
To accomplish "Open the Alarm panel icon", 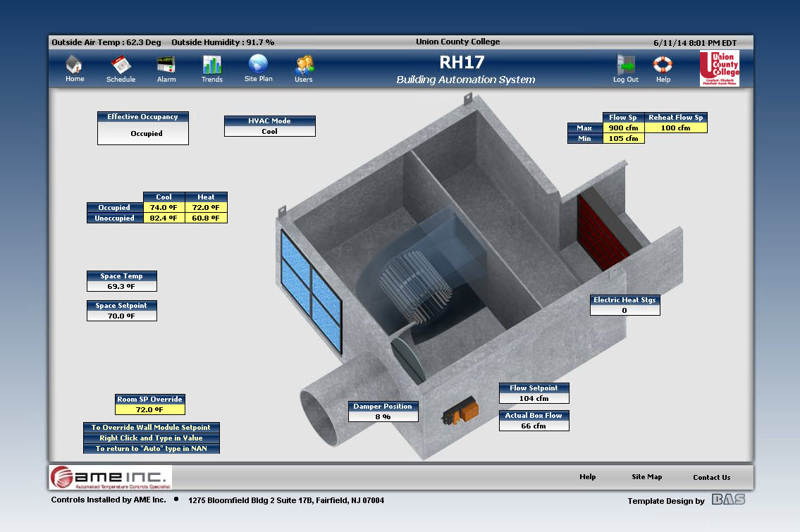I will (166, 66).
